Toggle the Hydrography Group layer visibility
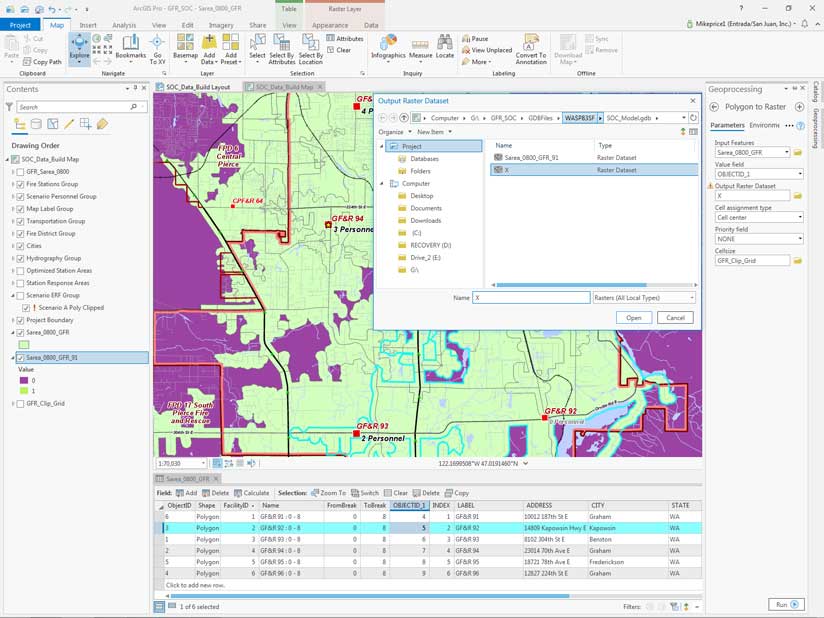The image size is (824, 618). [x=20, y=258]
